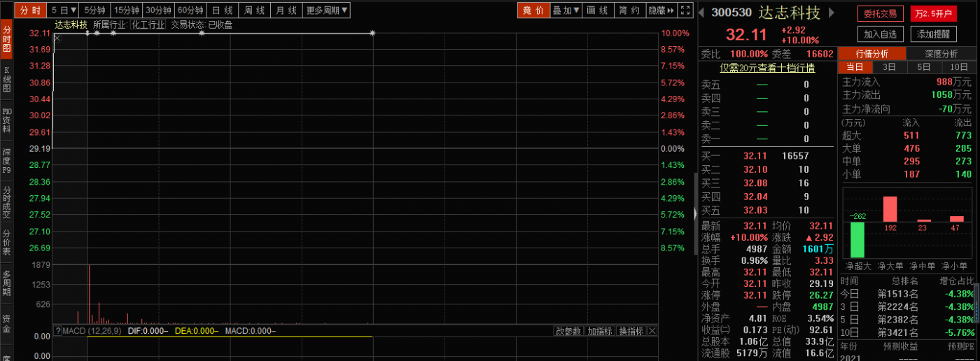Screen dimensions: 980x361
Task: Click the fullscreen expand icon
Action: pos(686,10)
